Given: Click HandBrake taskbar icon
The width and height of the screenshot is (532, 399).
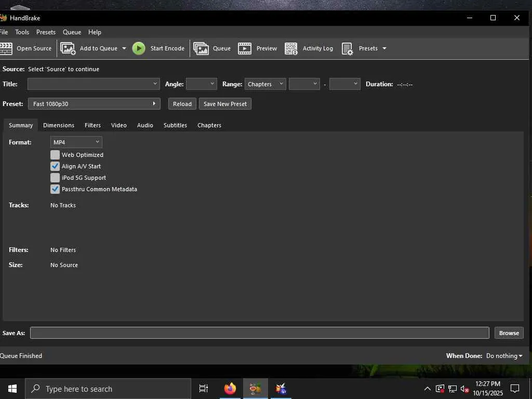Looking at the screenshot, I should click(x=256, y=389).
